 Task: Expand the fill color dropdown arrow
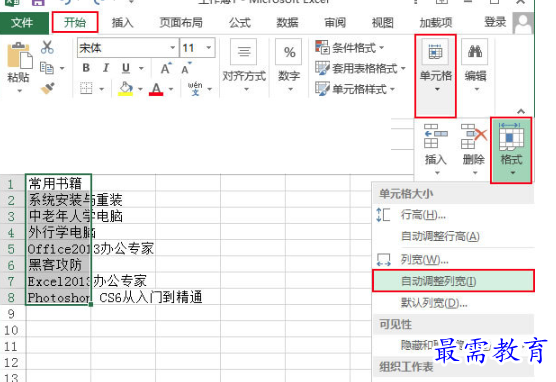click(x=140, y=89)
